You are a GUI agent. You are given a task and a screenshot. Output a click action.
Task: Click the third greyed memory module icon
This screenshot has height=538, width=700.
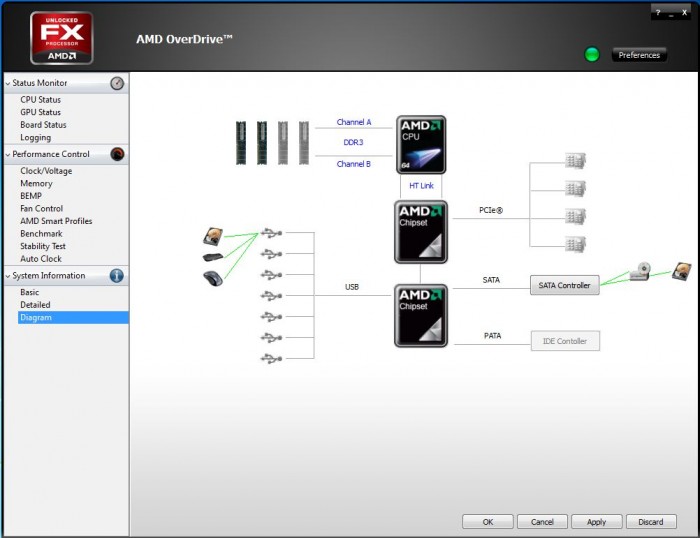283,143
